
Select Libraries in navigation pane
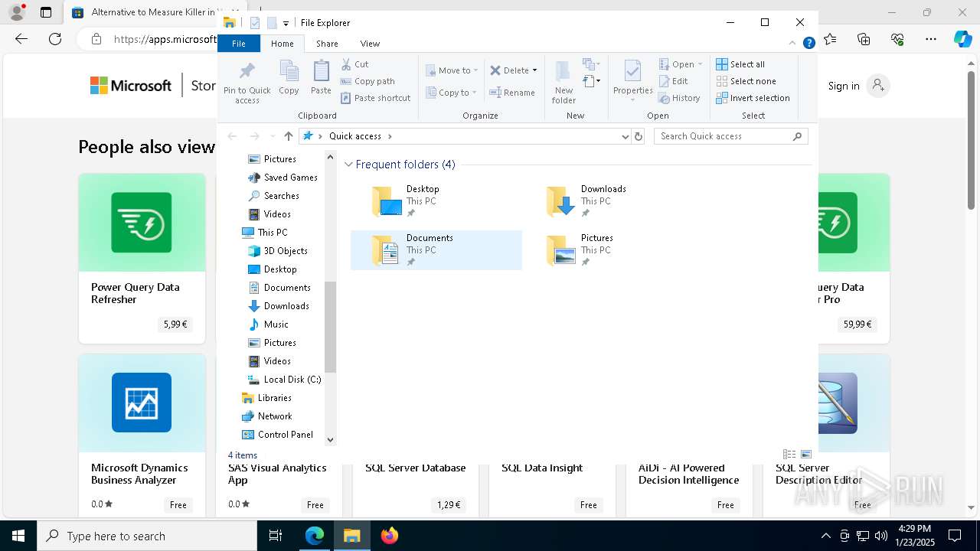pyautogui.click(x=266, y=398)
